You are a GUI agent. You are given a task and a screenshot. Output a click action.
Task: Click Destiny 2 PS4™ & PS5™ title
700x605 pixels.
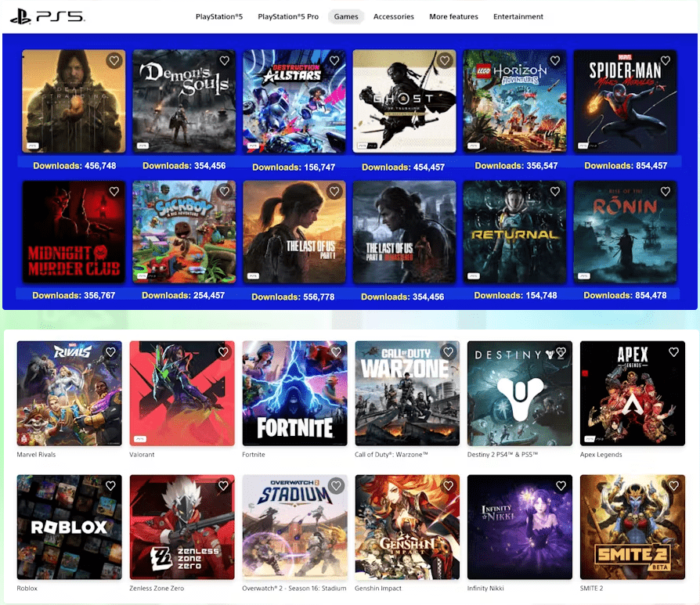click(502, 455)
